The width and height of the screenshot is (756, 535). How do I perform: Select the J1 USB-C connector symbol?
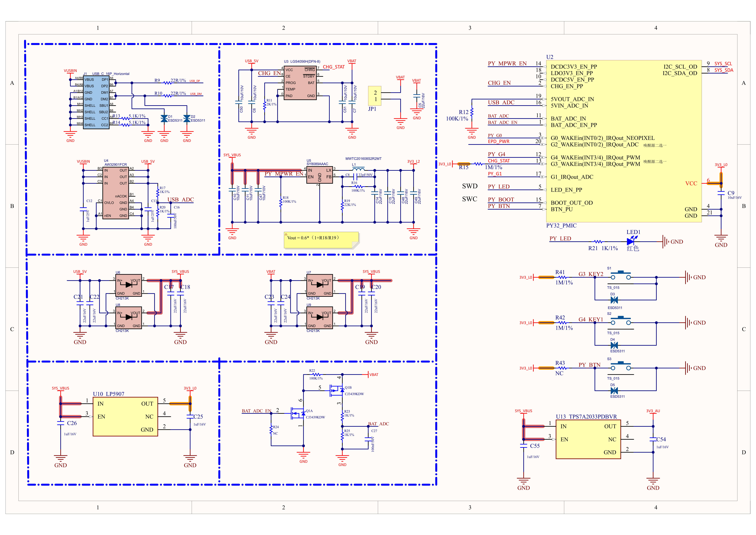pyautogui.click(x=96, y=102)
